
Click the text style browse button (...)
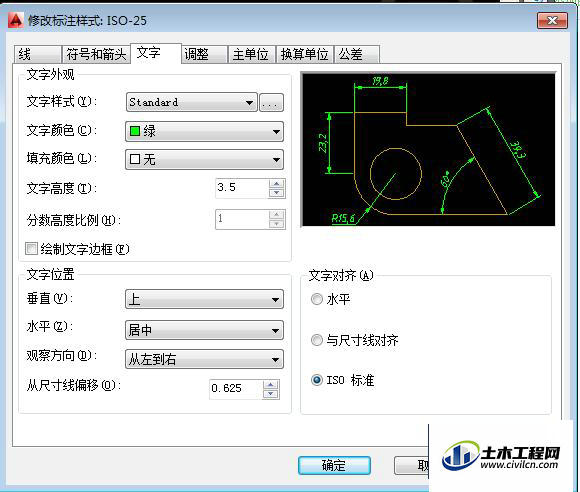pos(271,102)
